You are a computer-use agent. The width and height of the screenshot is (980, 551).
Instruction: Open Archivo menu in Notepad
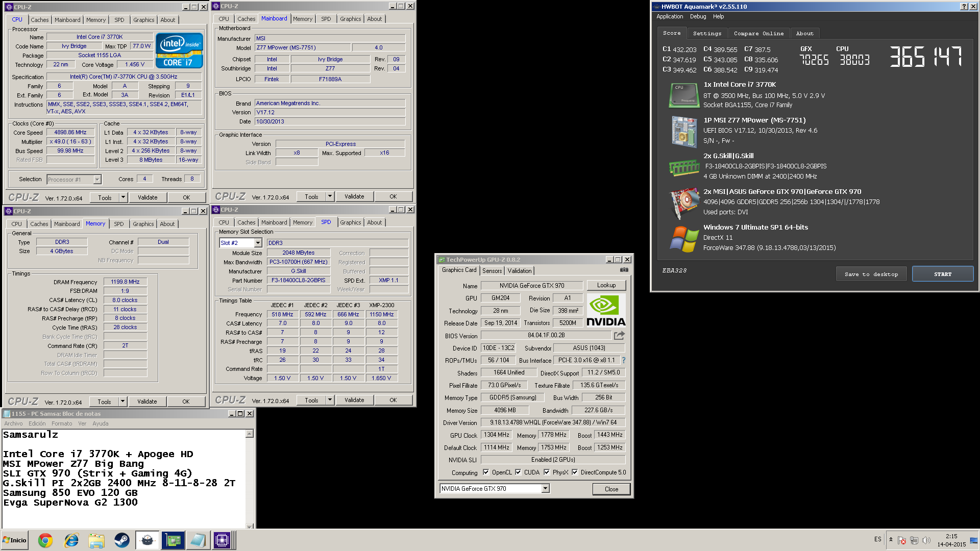tap(13, 423)
